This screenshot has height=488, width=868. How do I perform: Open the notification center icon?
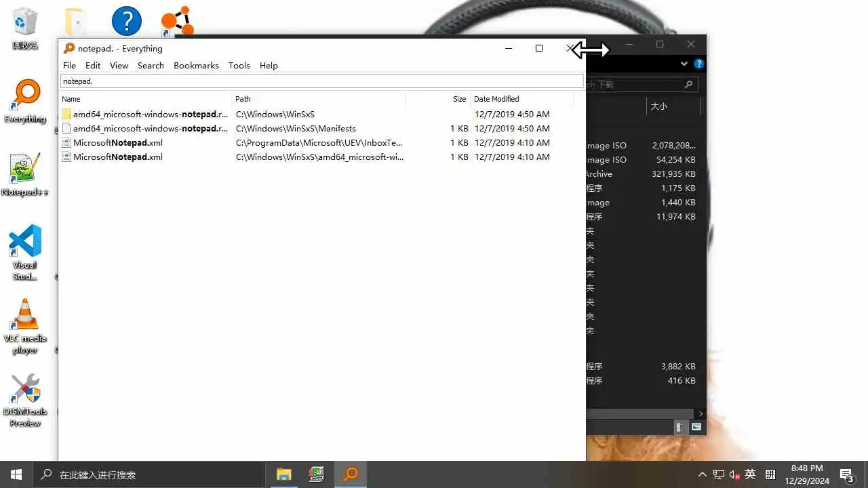point(846,474)
